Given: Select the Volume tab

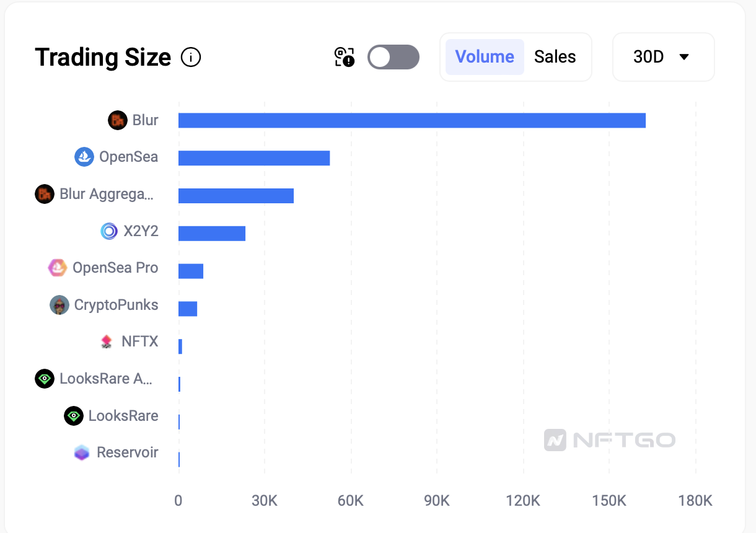Looking at the screenshot, I should (x=485, y=57).
